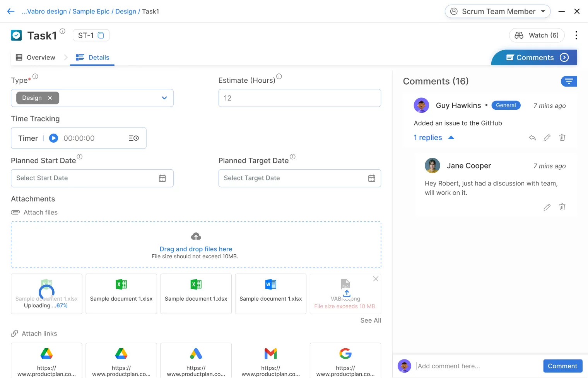Start the timer play button
The height and width of the screenshot is (378, 588).
54,138
